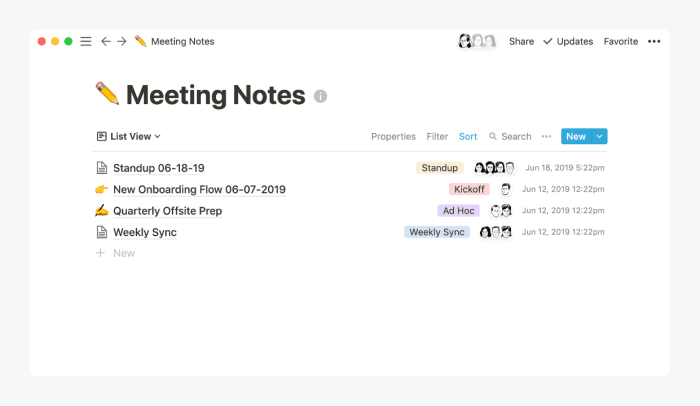The image size is (700, 406).
Task: Open the Filter menu
Action: click(437, 136)
